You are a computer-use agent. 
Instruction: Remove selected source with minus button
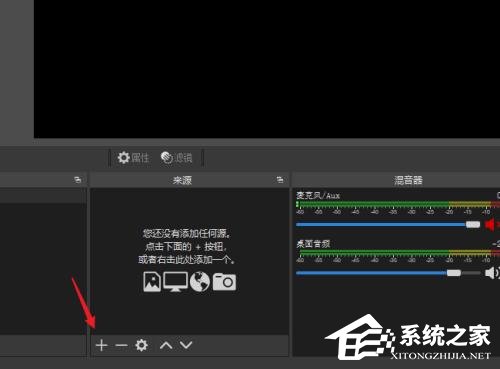point(121,345)
